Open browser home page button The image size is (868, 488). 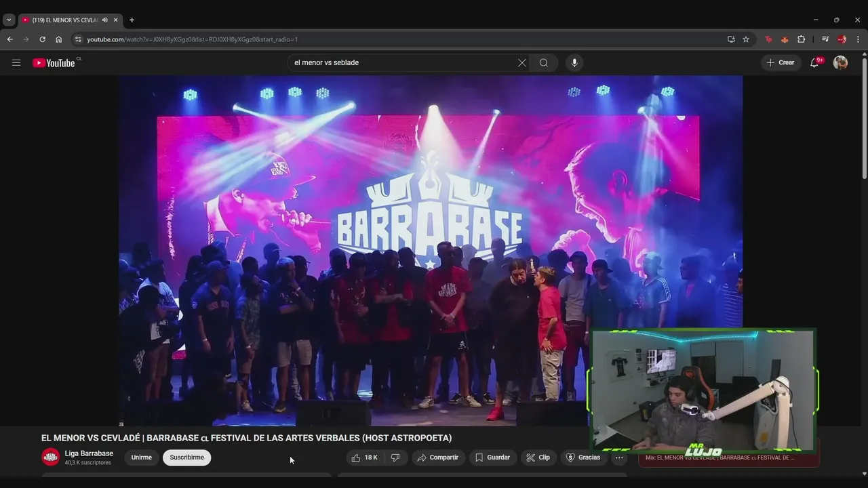(58, 39)
